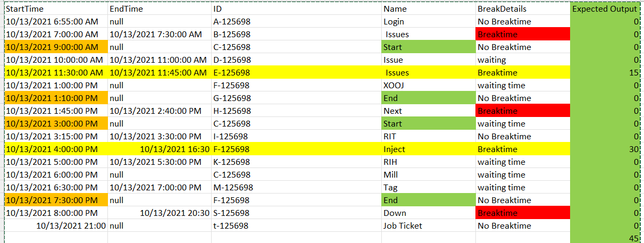The image size is (644, 243).
Task: Select StartTime cell 10/13/2021 10:00:00 AM
Action: click(x=56, y=60)
